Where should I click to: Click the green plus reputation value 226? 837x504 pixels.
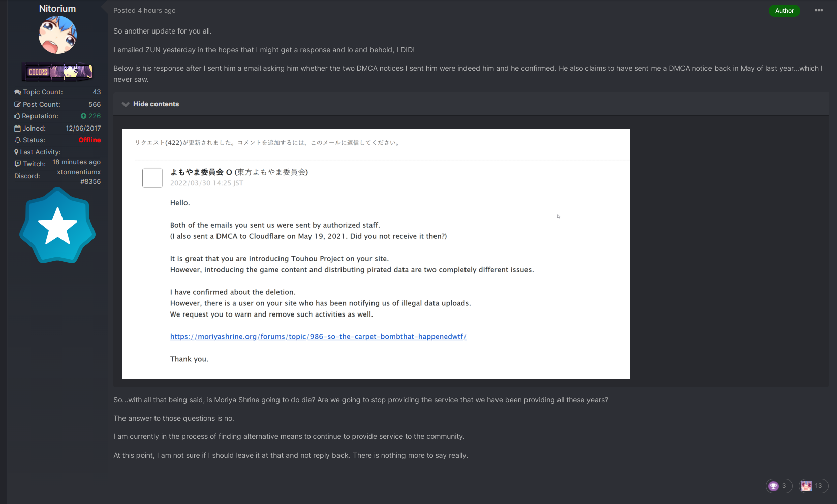pos(90,116)
